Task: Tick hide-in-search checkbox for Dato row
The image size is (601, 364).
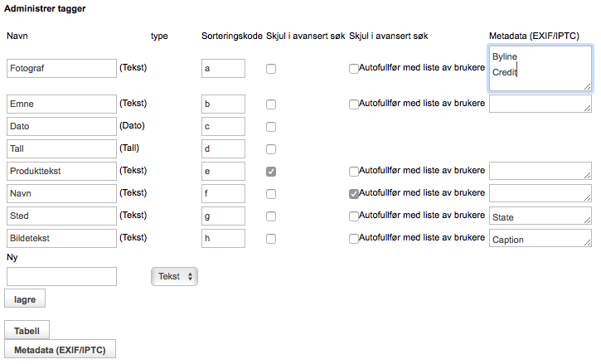Action: 271,127
